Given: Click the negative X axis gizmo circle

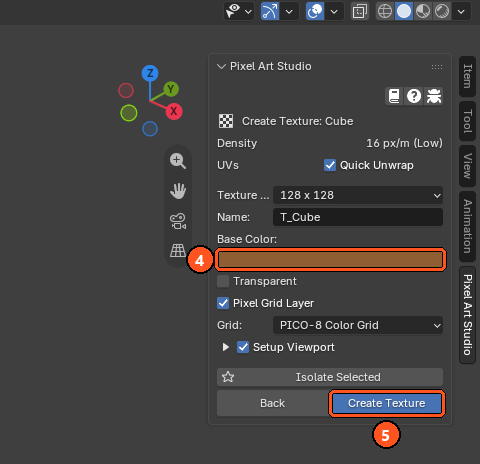Looking at the screenshot, I should pos(126,90).
